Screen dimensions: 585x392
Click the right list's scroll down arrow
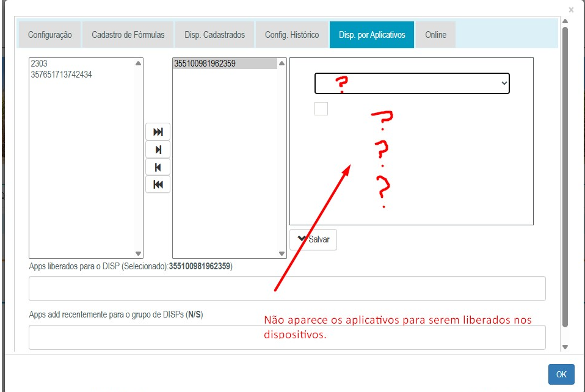(282, 253)
